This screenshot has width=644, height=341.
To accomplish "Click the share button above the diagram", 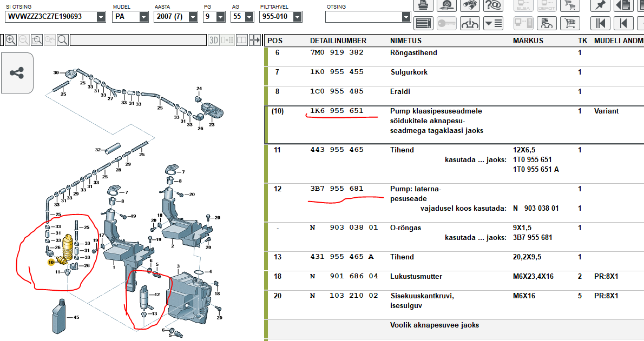I will click(x=17, y=73).
